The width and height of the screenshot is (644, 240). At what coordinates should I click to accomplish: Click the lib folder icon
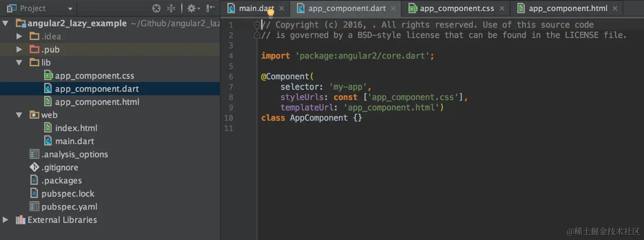34,62
